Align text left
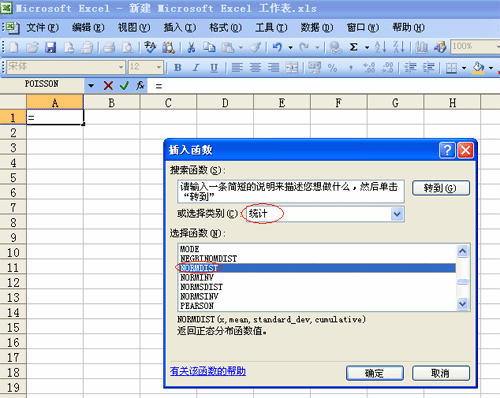 (237, 68)
